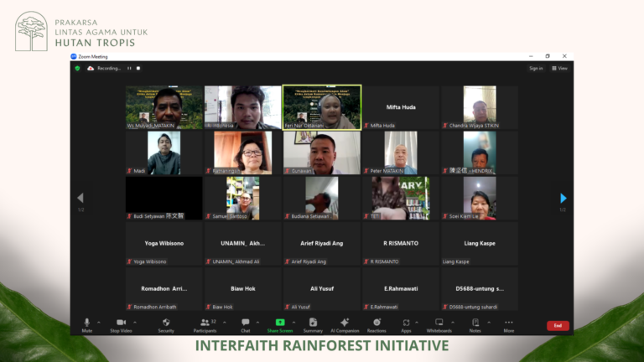Open the Notes tool

click(475, 323)
